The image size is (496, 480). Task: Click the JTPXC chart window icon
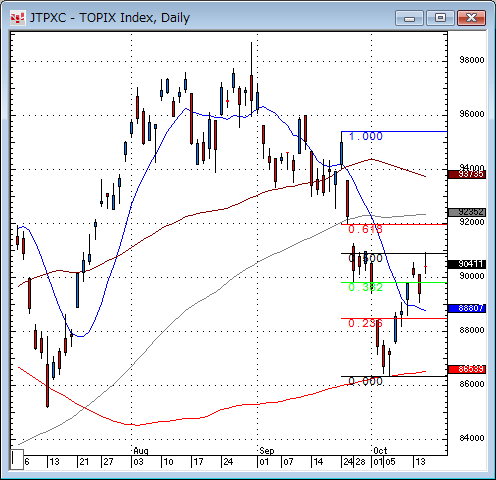17,18
